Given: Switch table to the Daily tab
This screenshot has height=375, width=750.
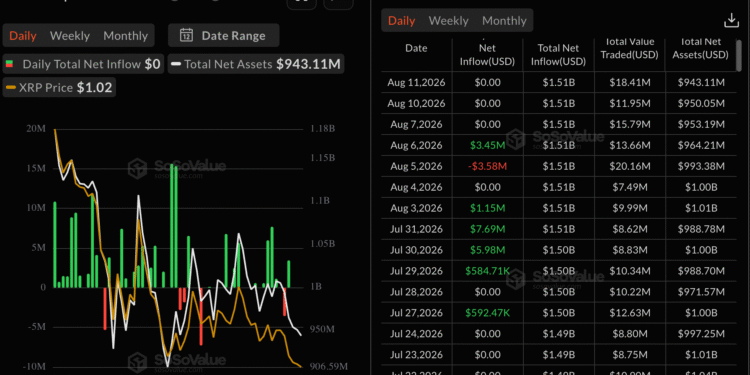Looking at the screenshot, I should pyautogui.click(x=401, y=21).
